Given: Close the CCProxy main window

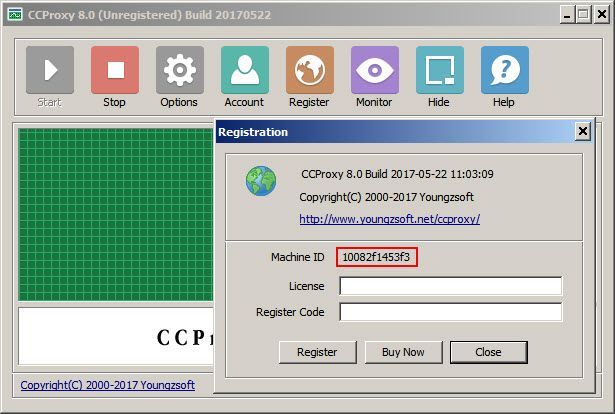Looking at the screenshot, I should (x=602, y=15).
